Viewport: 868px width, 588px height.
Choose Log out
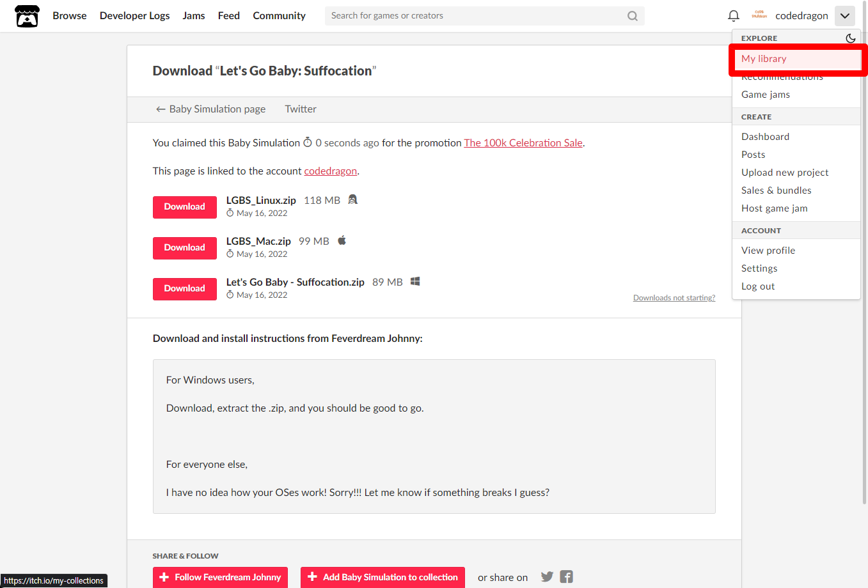[796, 286]
